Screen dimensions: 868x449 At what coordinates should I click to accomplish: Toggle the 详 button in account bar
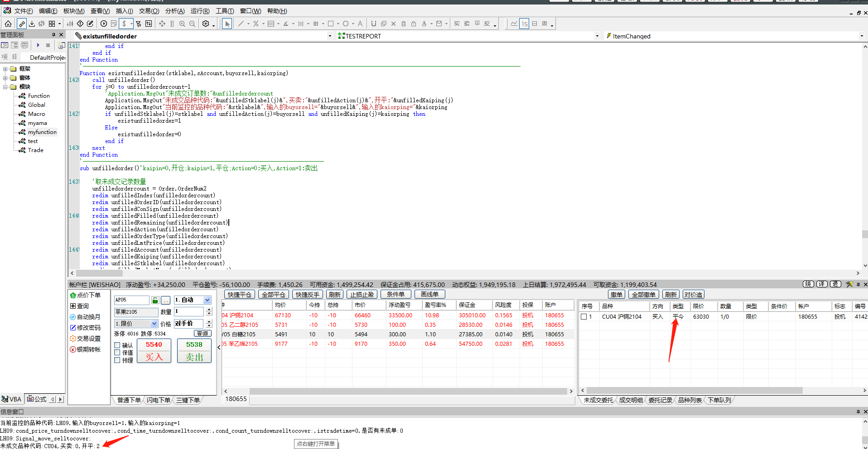coord(822,284)
